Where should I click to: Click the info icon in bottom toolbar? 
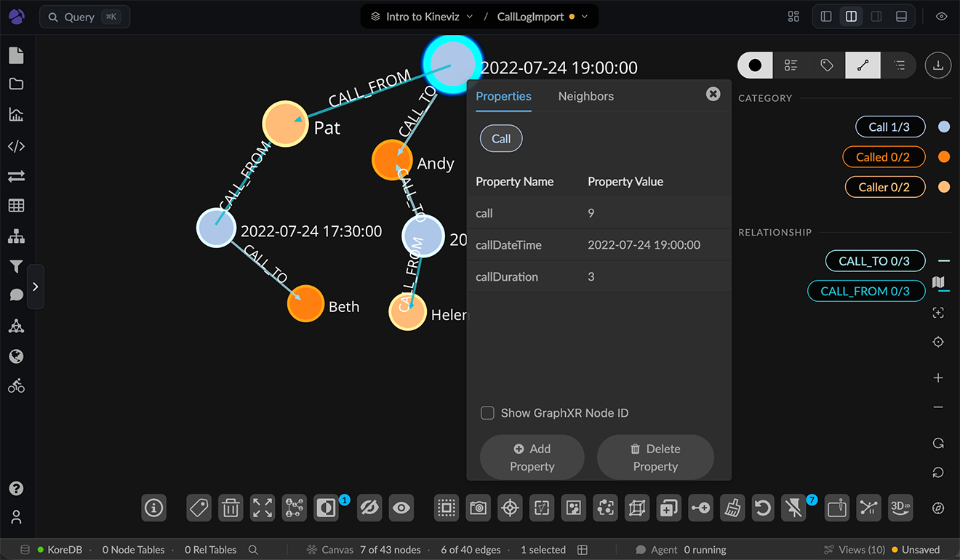click(153, 508)
